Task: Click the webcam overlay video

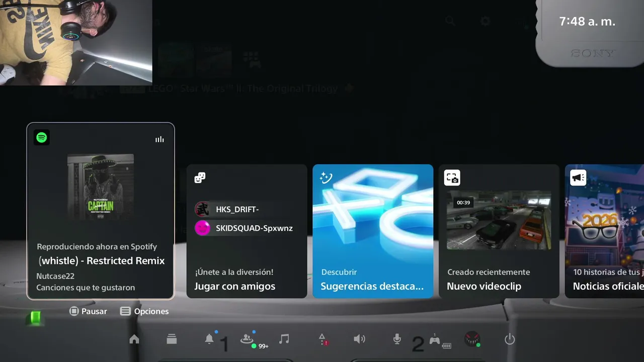Action: click(x=76, y=42)
